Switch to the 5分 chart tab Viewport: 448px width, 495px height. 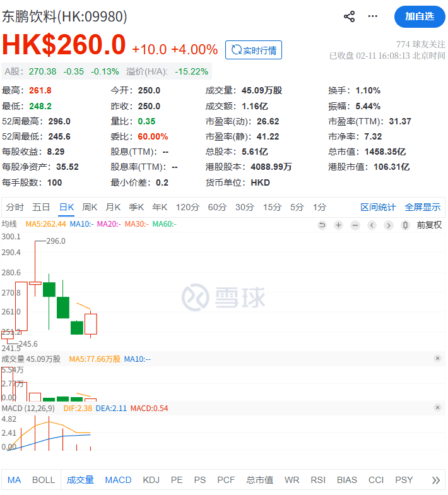297,207
